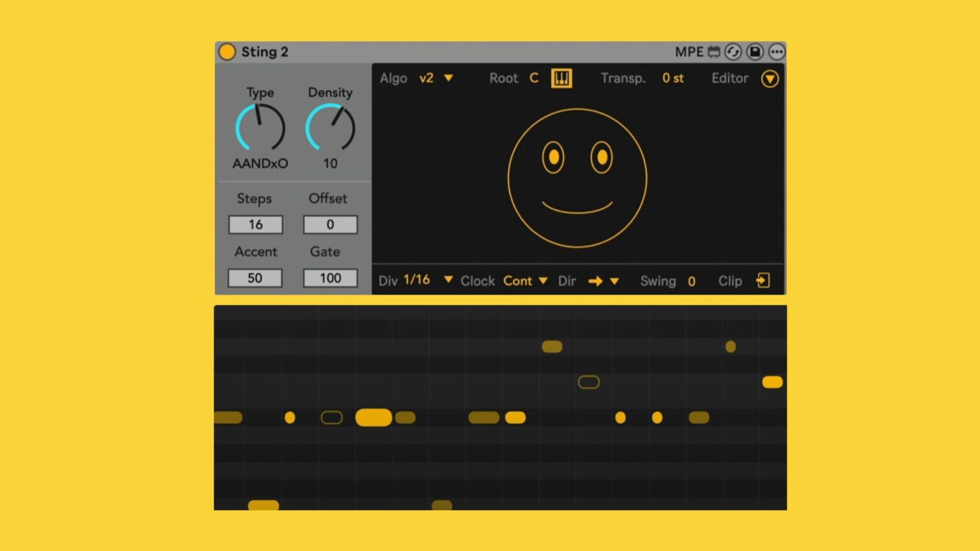Click the keyboard icon next to Root

pyautogui.click(x=561, y=78)
